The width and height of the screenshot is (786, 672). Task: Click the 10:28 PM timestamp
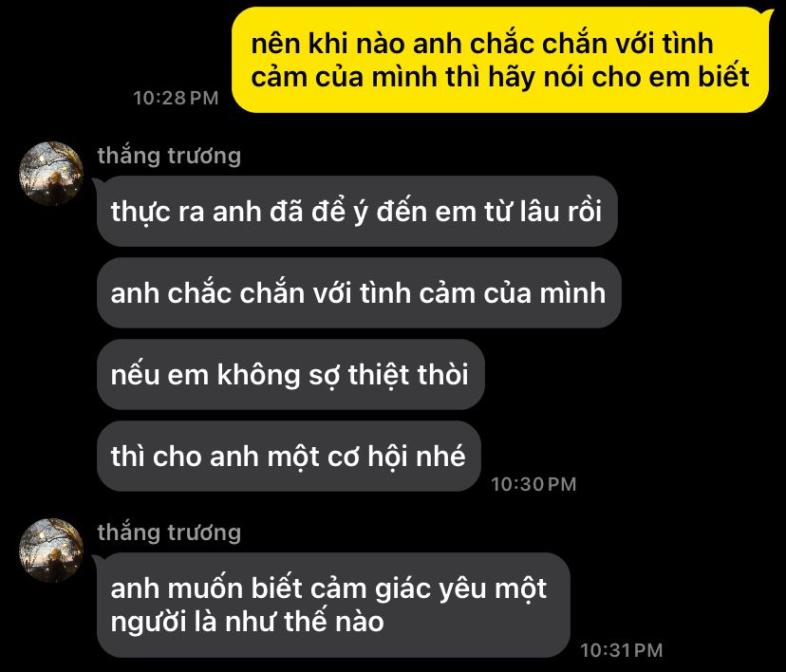point(176,98)
